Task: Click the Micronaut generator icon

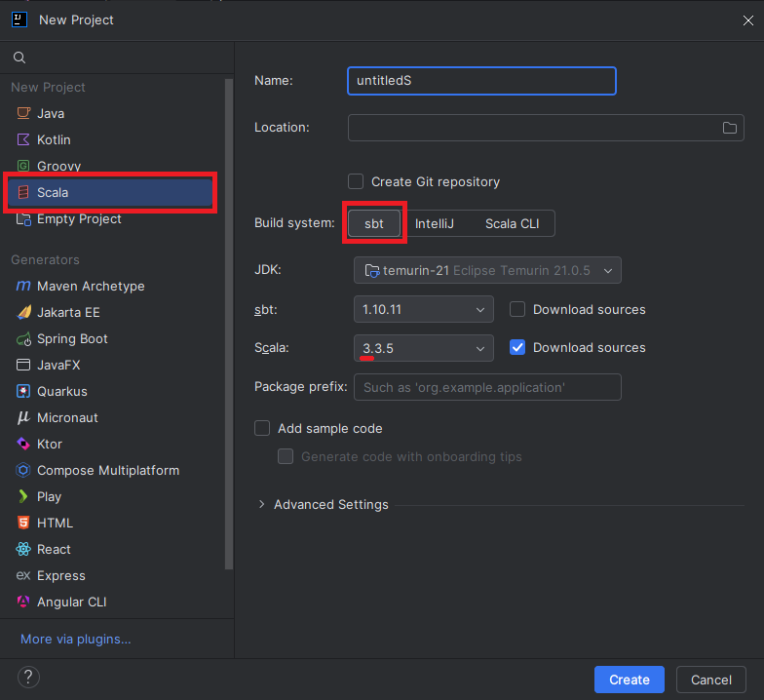Action: pos(23,417)
